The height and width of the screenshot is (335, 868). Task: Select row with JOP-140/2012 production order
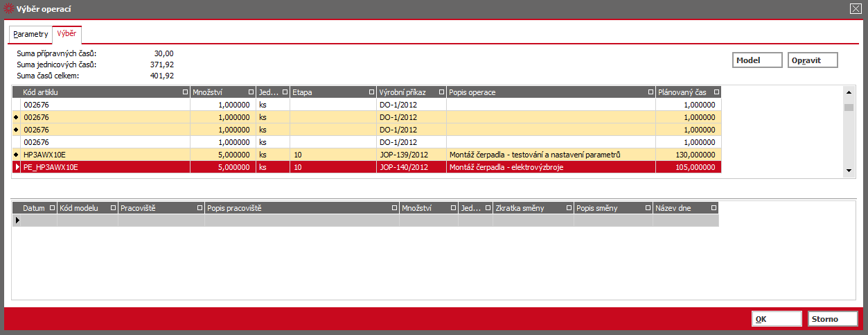[x=367, y=167]
